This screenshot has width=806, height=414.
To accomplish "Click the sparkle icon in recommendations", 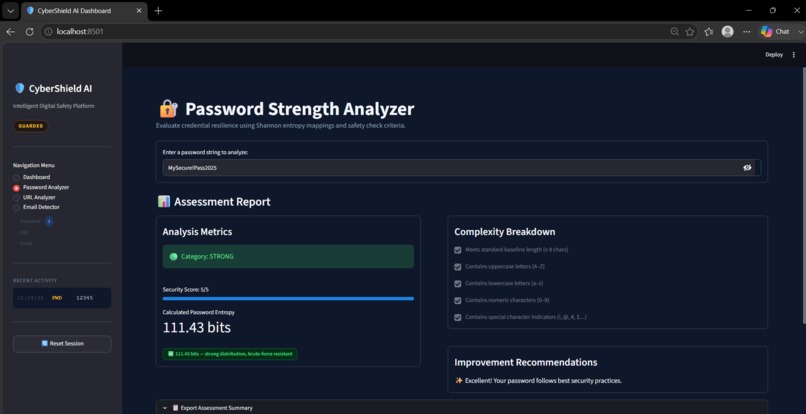I will tap(459, 381).
